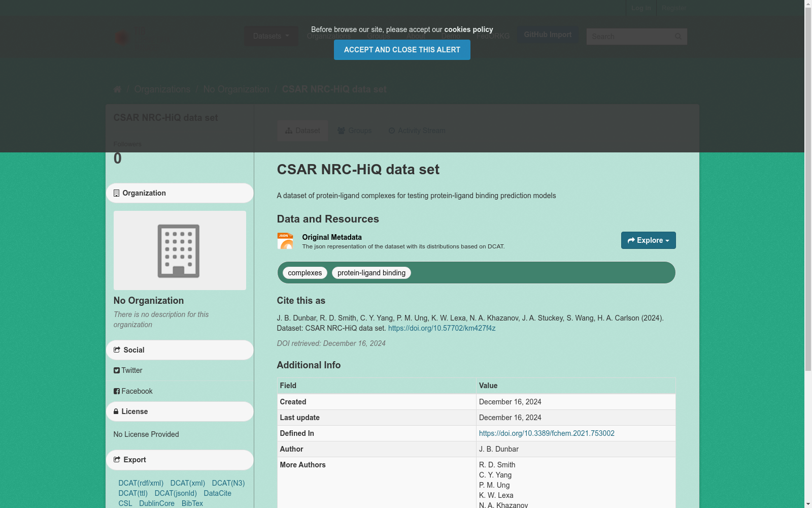Export as BibTex
The width and height of the screenshot is (812, 508).
[x=192, y=503]
